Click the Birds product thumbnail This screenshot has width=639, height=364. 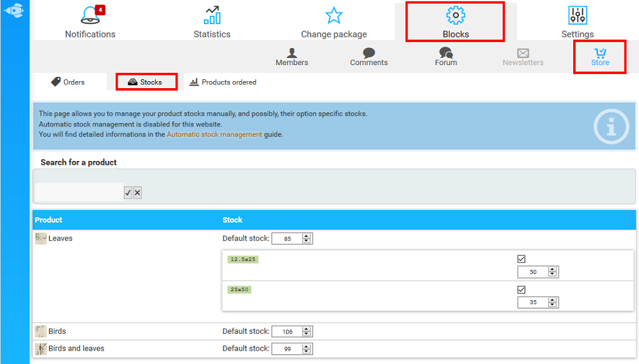(41, 331)
